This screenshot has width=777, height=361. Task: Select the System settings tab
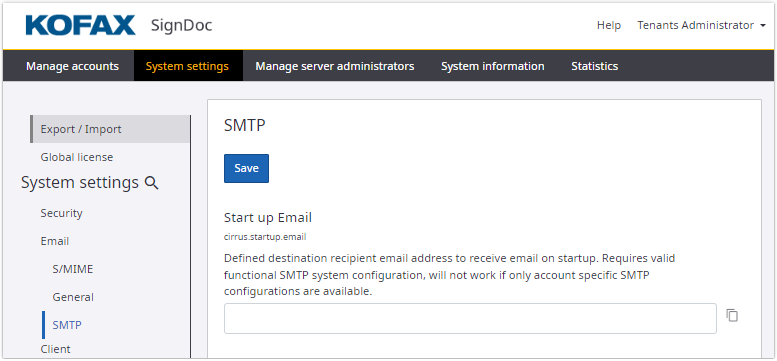(x=187, y=66)
